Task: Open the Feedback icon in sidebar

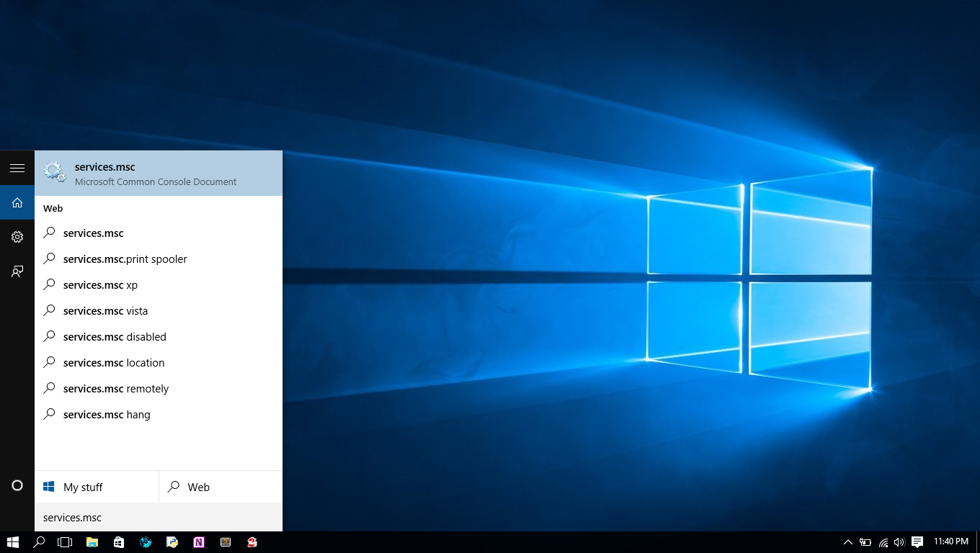Action: pyautogui.click(x=17, y=271)
